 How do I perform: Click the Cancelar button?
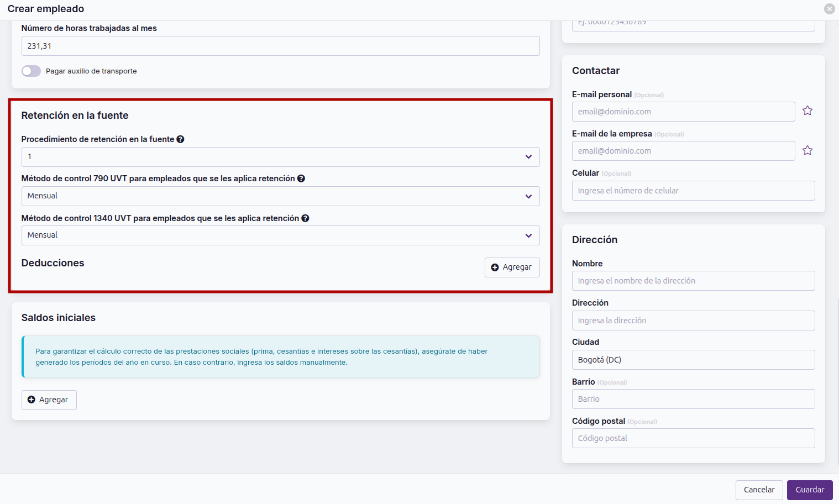759,490
